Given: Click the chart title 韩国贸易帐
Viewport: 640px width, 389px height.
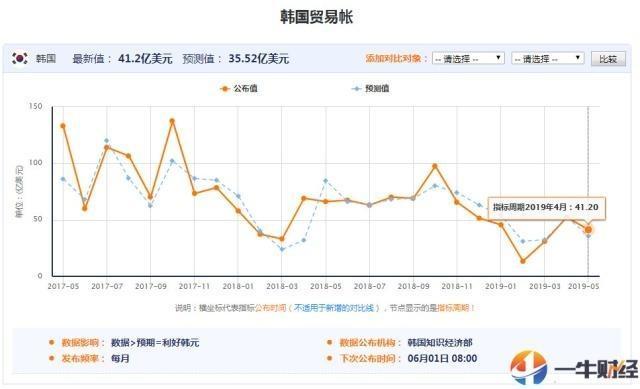Looking at the screenshot, I should point(317,17).
